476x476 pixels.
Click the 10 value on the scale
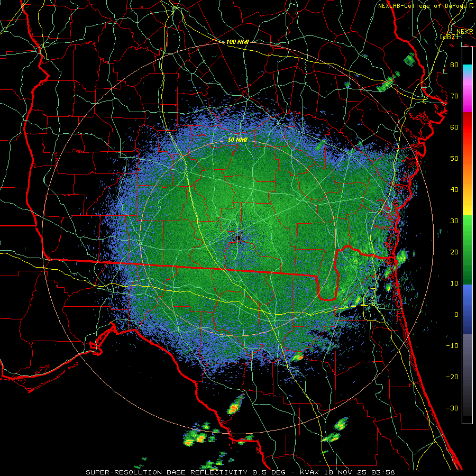pyautogui.click(x=454, y=283)
